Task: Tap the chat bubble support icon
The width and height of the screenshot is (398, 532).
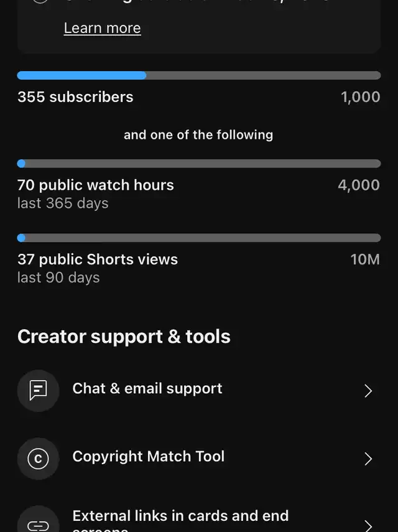Action: [x=39, y=391]
